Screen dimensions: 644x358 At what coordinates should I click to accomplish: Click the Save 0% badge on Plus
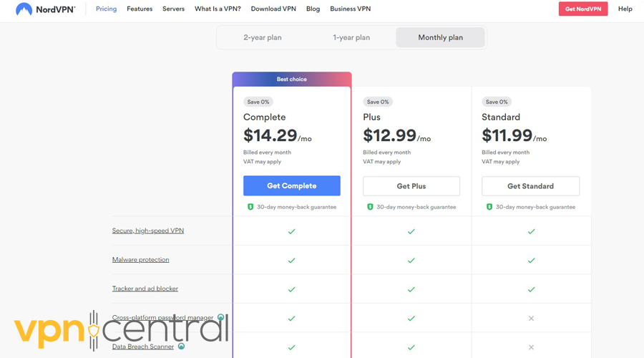[378, 102]
